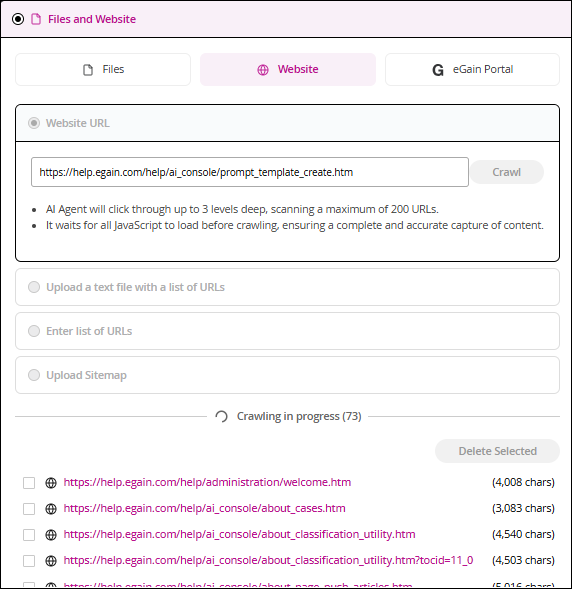Click the crawling progress spinner icon
572x589 pixels.
point(222,416)
